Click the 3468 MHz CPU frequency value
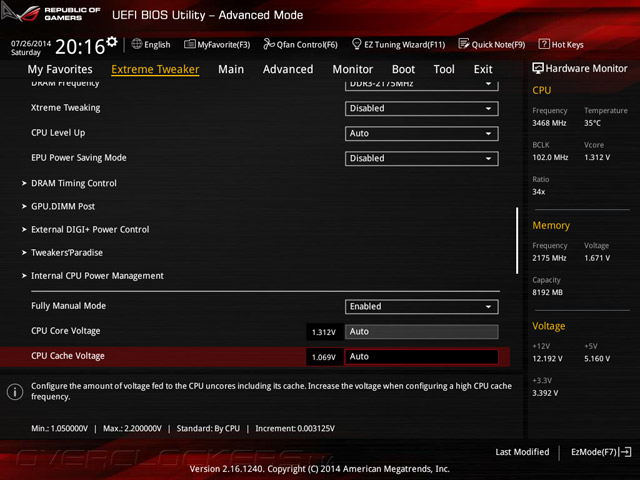Screen dimensions: 640x480 click(549, 123)
